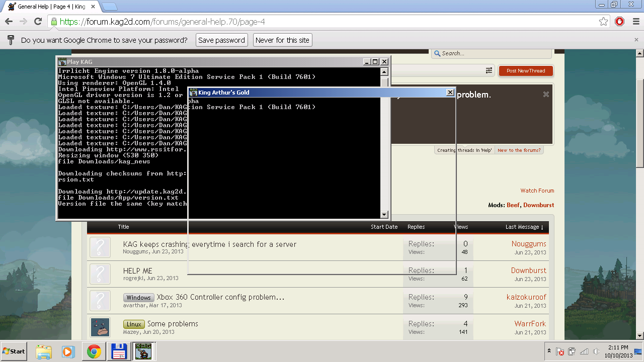Bookmark this page with the star icon
Screen dimensions: 644x362
pyautogui.click(x=603, y=22)
